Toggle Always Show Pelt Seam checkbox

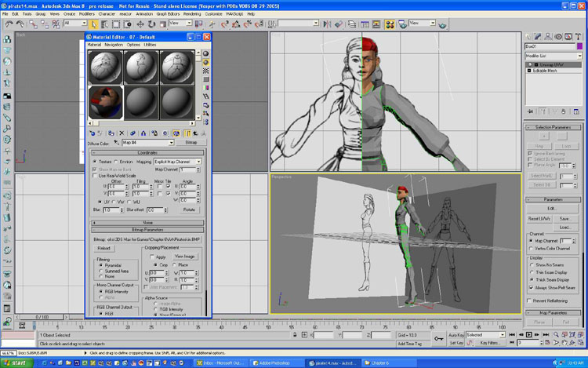(531, 288)
